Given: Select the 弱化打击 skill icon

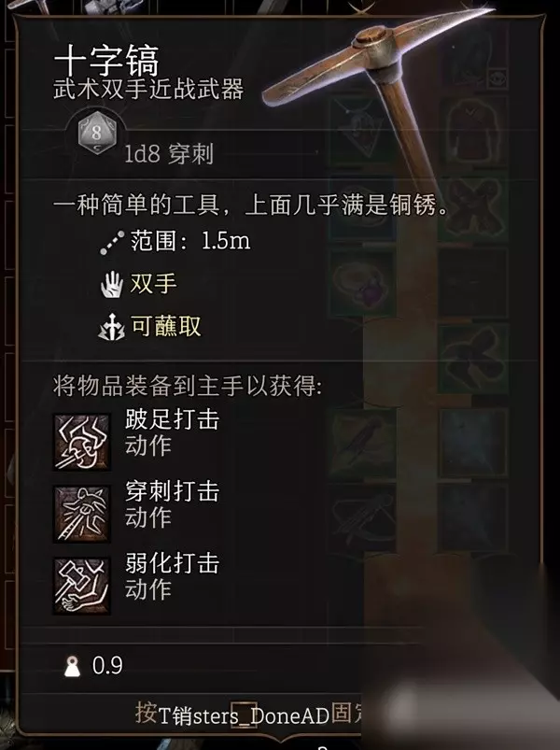Looking at the screenshot, I should click(x=82, y=586).
